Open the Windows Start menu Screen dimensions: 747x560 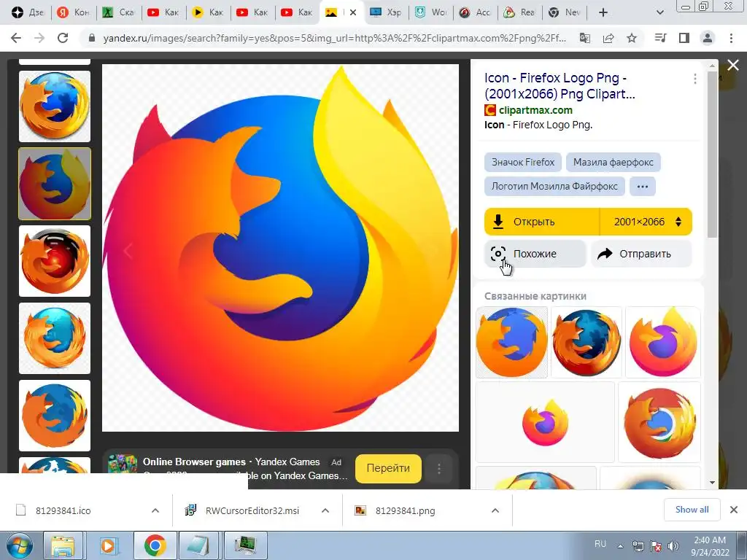pyautogui.click(x=19, y=545)
